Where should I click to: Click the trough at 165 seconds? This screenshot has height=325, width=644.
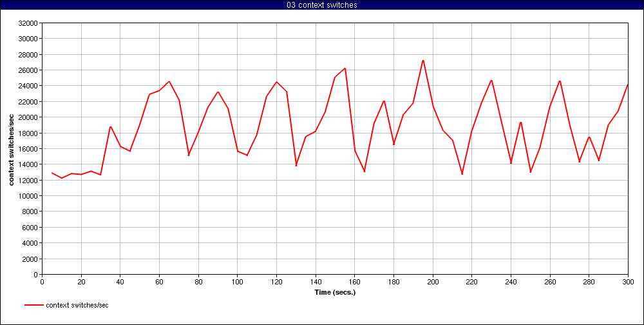click(365, 171)
